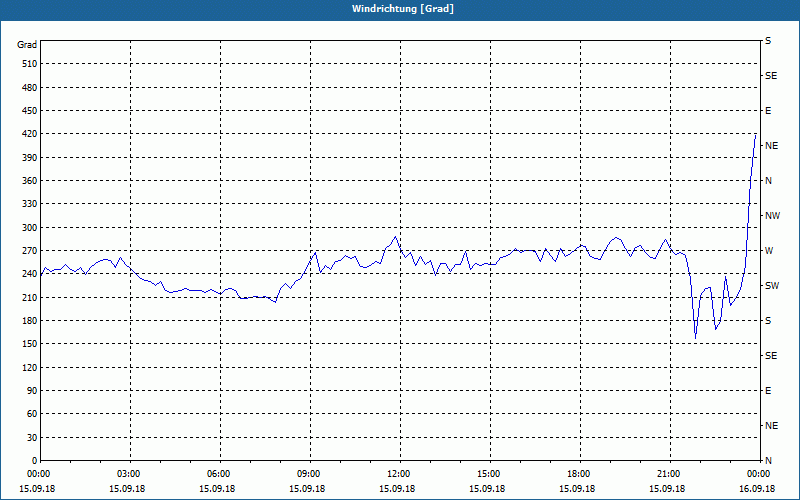Click the 00:00 time label above 16.09.18
Image resolution: width=800 pixels, height=500 pixels.
click(x=758, y=474)
